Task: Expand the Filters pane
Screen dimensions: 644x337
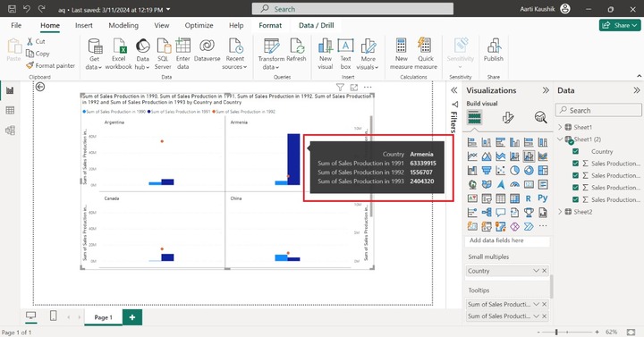Action: pyautogui.click(x=453, y=90)
